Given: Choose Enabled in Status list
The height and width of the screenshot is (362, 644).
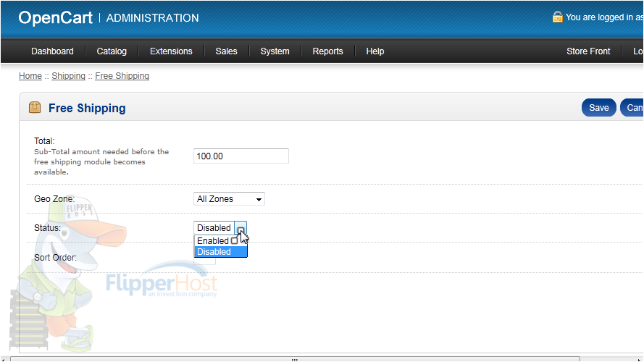Looking at the screenshot, I should point(220,241).
